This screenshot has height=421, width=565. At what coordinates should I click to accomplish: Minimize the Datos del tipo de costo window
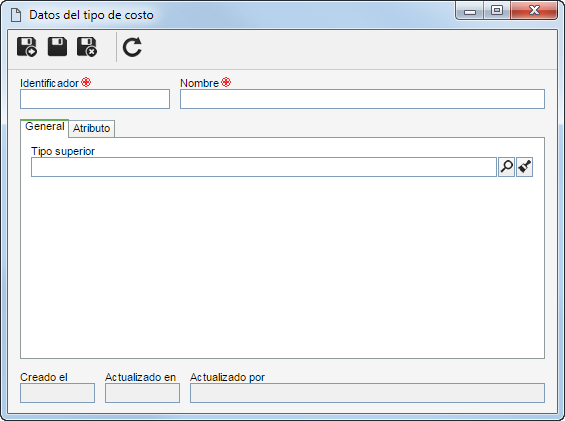[x=470, y=11]
